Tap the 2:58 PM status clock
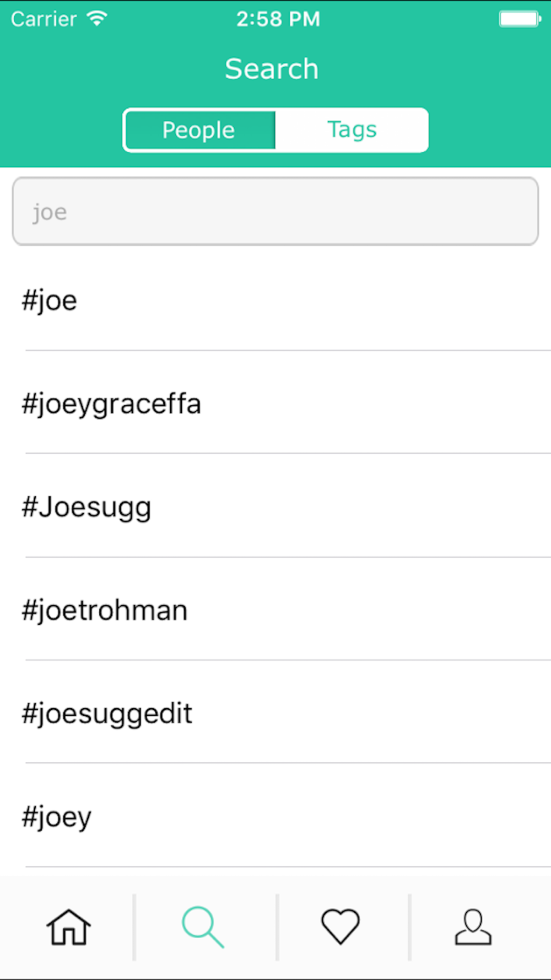The height and width of the screenshot is (980, 551). 278,19
